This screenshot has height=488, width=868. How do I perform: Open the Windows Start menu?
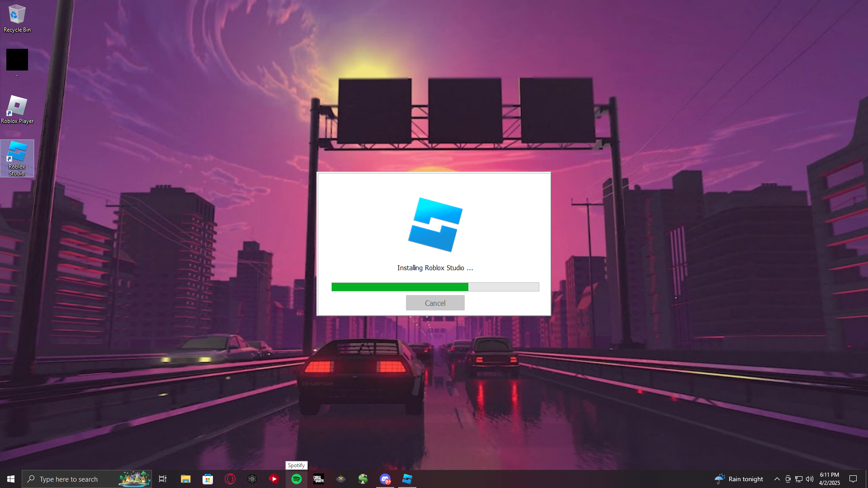point(11,479)
